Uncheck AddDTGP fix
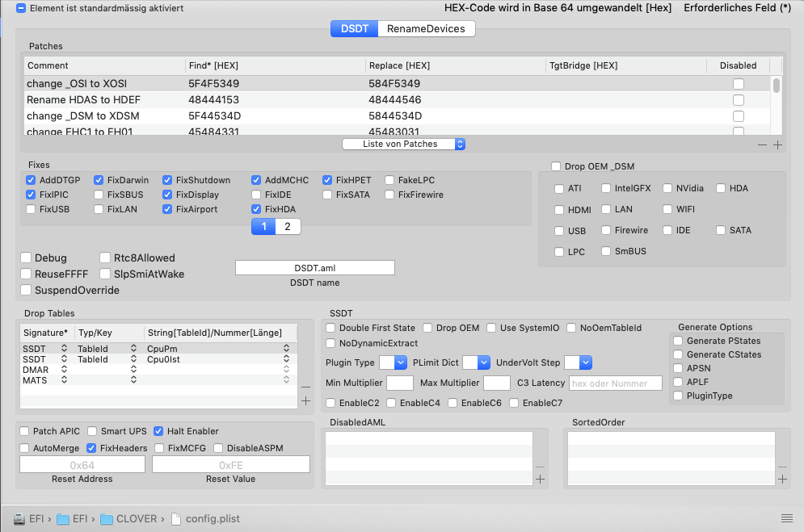Viewport: 804px width, 532px height. [31, 180]
